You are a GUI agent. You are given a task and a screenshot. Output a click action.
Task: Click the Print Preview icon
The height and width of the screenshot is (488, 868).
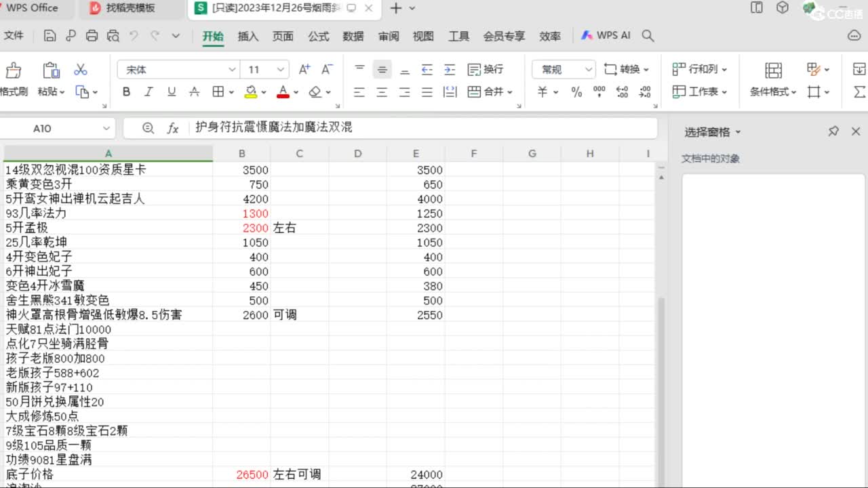click(113, 36)
